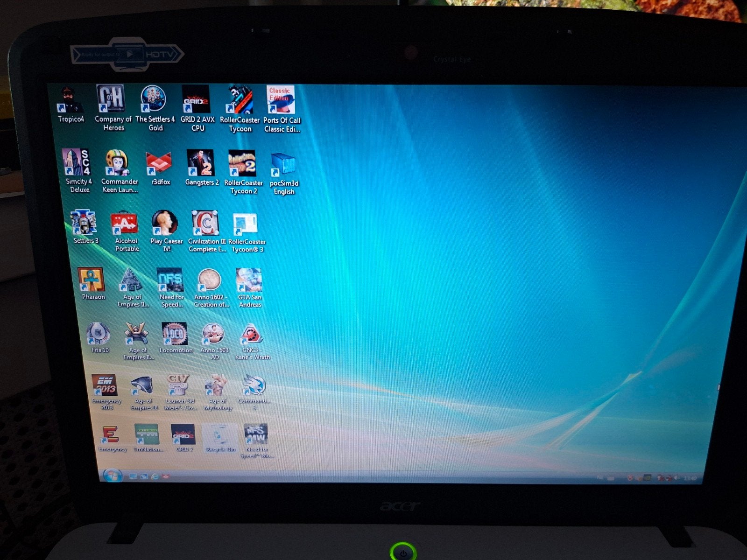The height and width of the screenshot is (560, 747).
Task: Select Launch Sid Meier's Civ icon
Action: coord(180,392)
